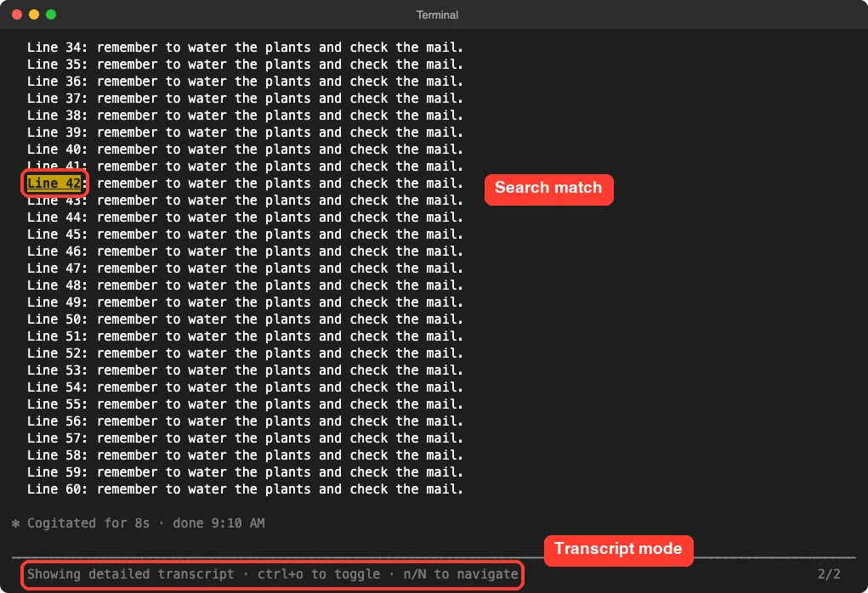Click the green maximize window button
Screen dimensions: 868x593
pyautogui.click(x=51, y=14)
